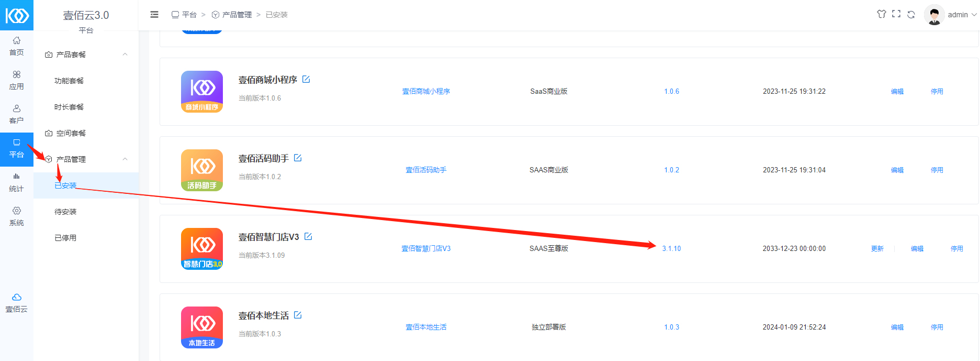
Task: Click 编辑 for 壹佰商城小程序
Action: pyautogui.click(x=897, y=91)
